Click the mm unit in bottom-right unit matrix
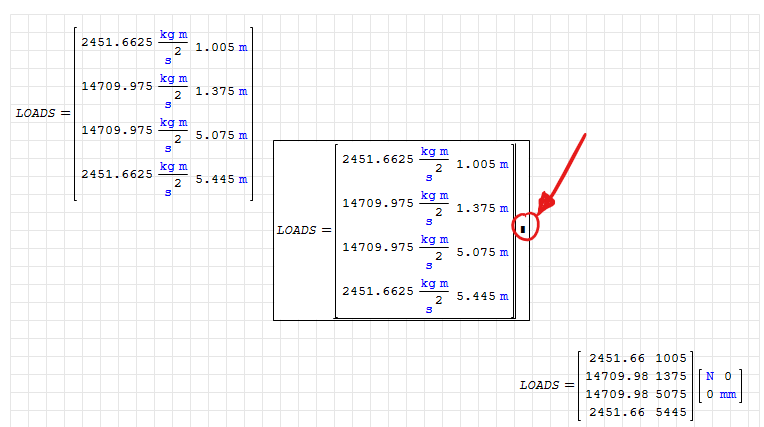 pos(727,394)
